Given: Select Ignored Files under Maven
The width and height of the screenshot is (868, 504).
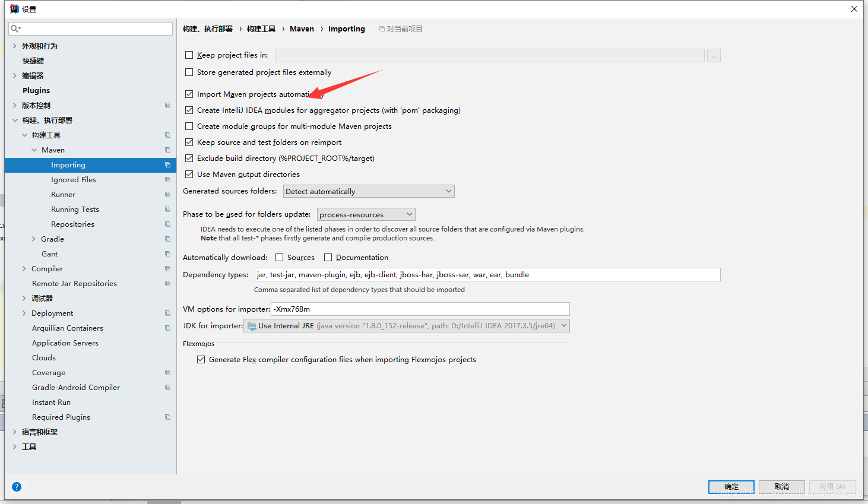Looking at the screenshot, I should point(74,180).
